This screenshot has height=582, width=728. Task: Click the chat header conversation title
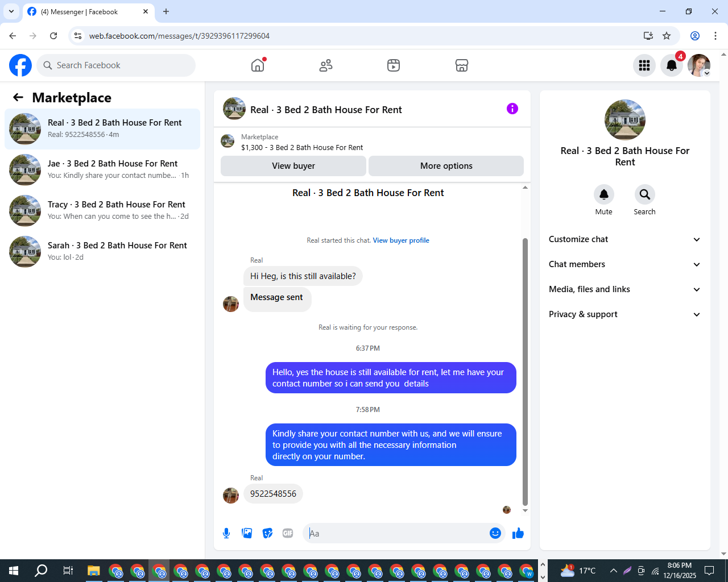tap(326, 110)
